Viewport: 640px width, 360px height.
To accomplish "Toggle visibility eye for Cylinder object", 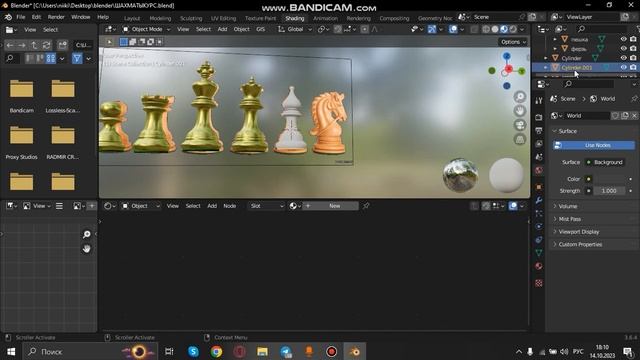I will (623, 58).
